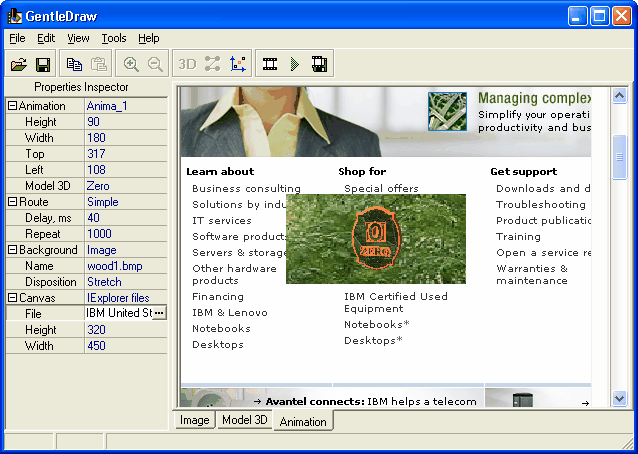Click the Left value 108
This screenshot has width=638, height=454.
pyautogui.click(x=96, y=170)
